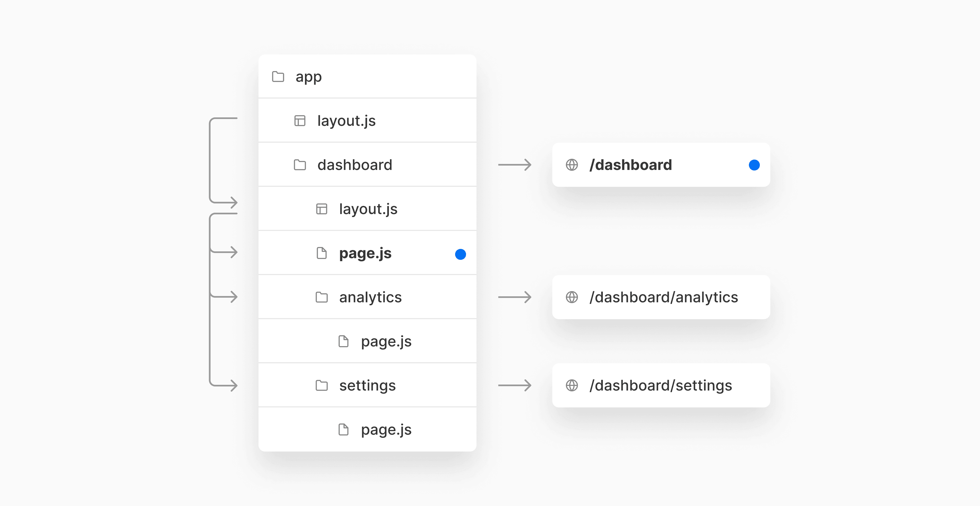Click the file icon of settings' page.js
980x506 pixels.
[x=344, y=429]
